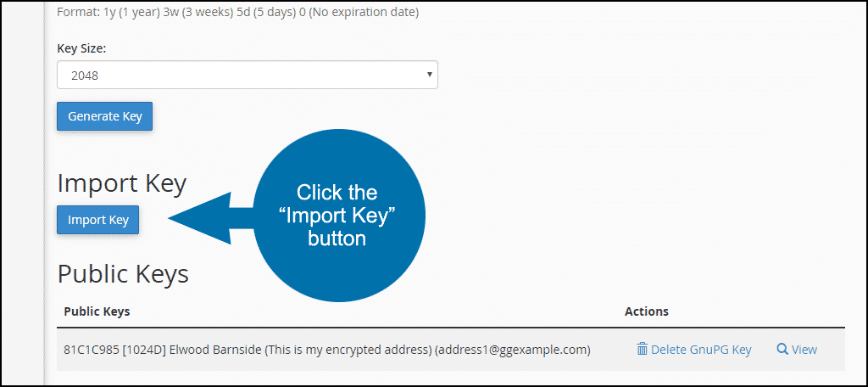
Task: Click the large Import Key section heading
Action: pyautogui.click(x=122, y=183)
